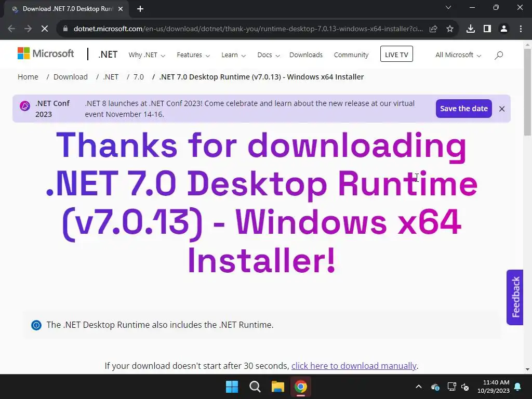The image size is (532, 399).
Task: View site information lock icon
Action: click(65, 29)
